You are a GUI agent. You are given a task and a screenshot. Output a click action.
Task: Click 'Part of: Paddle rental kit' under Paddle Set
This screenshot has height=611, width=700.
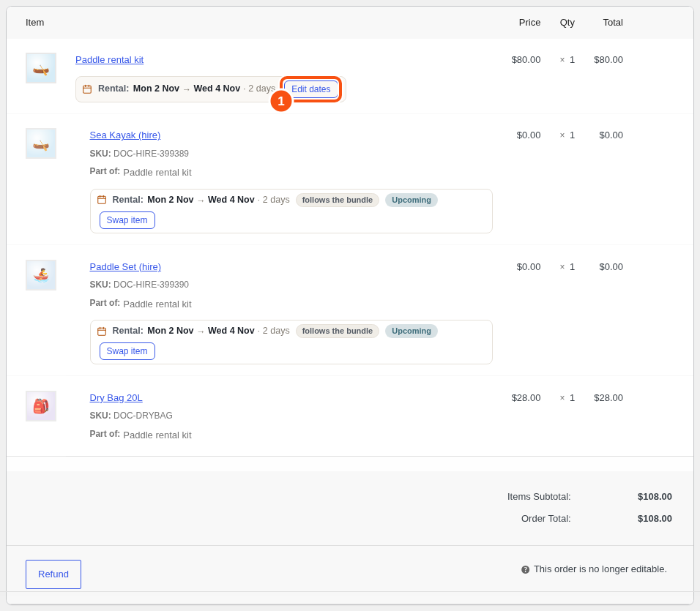coord(141,304)
